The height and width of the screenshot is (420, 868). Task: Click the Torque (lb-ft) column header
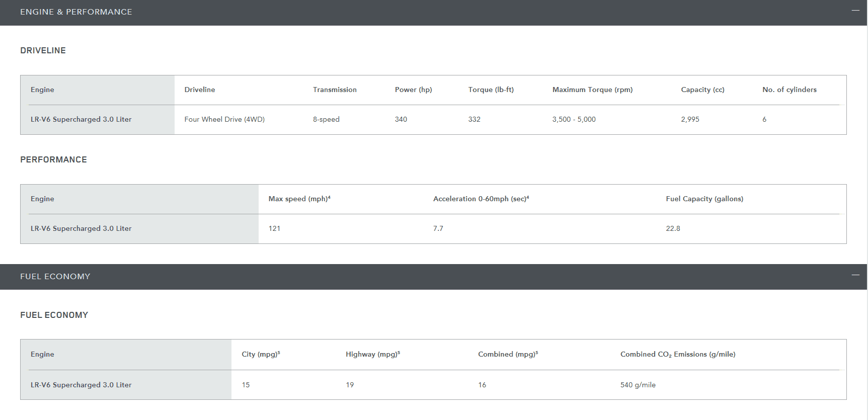491,90
